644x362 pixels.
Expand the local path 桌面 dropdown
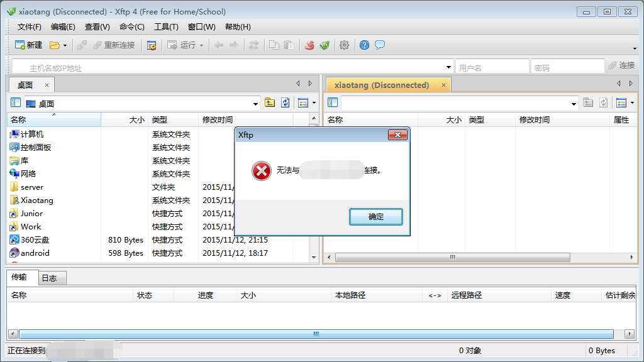255,104
